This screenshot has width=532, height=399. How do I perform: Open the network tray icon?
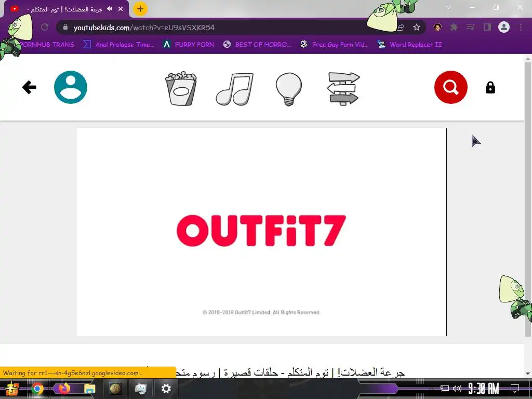pyautogui.click(x=445, y=389)
